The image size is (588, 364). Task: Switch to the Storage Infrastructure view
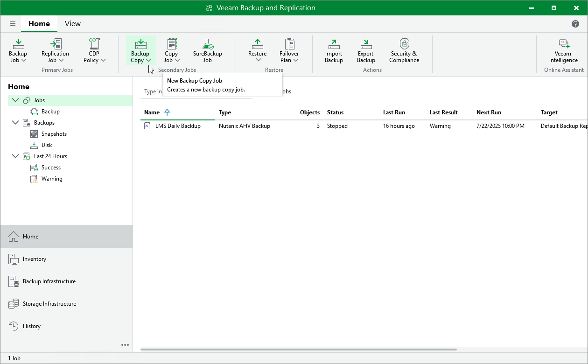click(49, 304)
